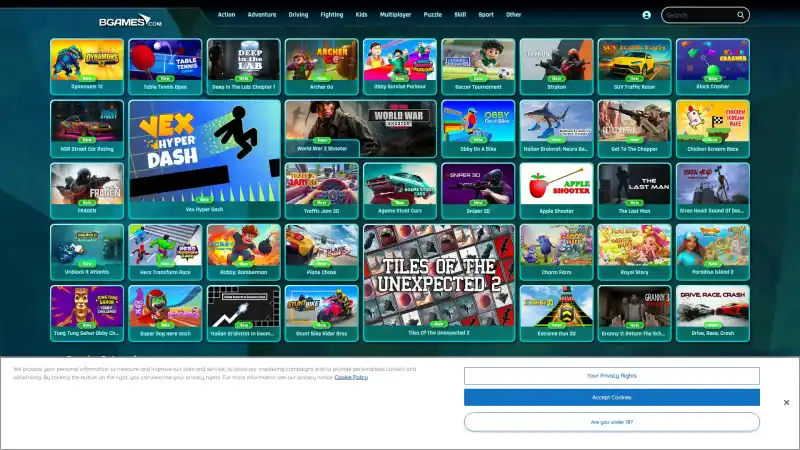Follow the Cookie Policy link
The height and width of the screenshot is (450, 800).
350,377
